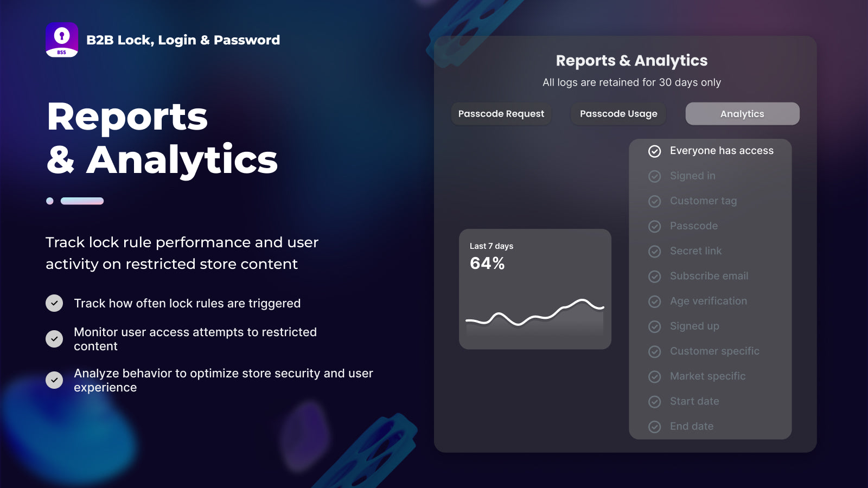This screenshot has height=488, width=868.
Task: Select the Signed up check icon
Action: (x=655, y=326)
